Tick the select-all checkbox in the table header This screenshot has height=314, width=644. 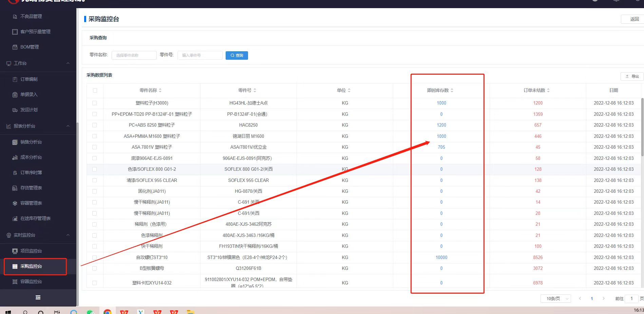pyautogui.click(x=95, y=90)
